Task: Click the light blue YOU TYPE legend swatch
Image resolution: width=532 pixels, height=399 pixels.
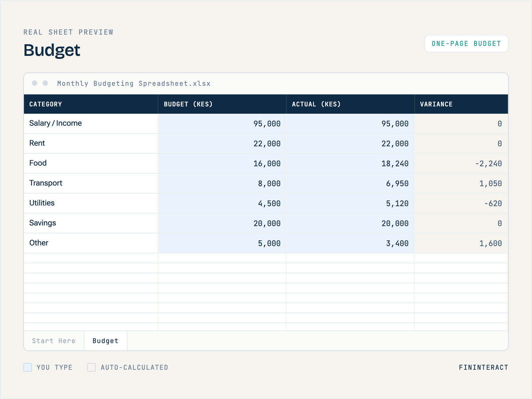Action: click(x=28, y=367)
